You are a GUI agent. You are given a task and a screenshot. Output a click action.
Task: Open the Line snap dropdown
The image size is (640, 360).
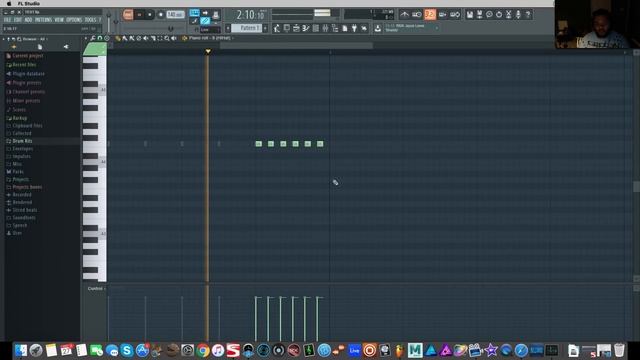coord(210,30)
